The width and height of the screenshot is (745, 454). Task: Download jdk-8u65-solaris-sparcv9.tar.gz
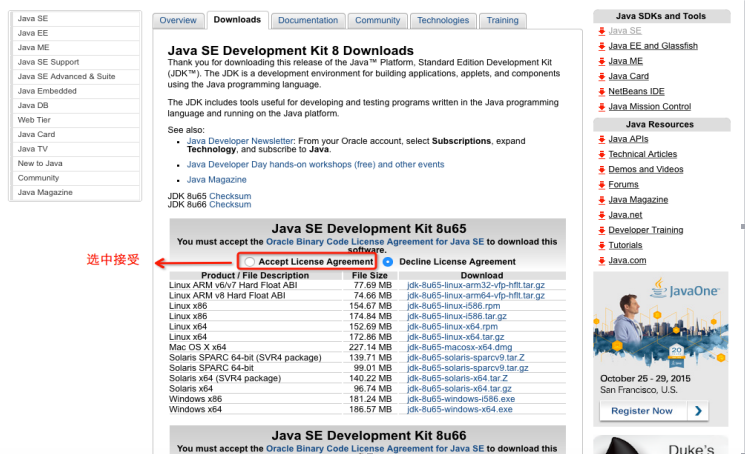pos(468,368)
